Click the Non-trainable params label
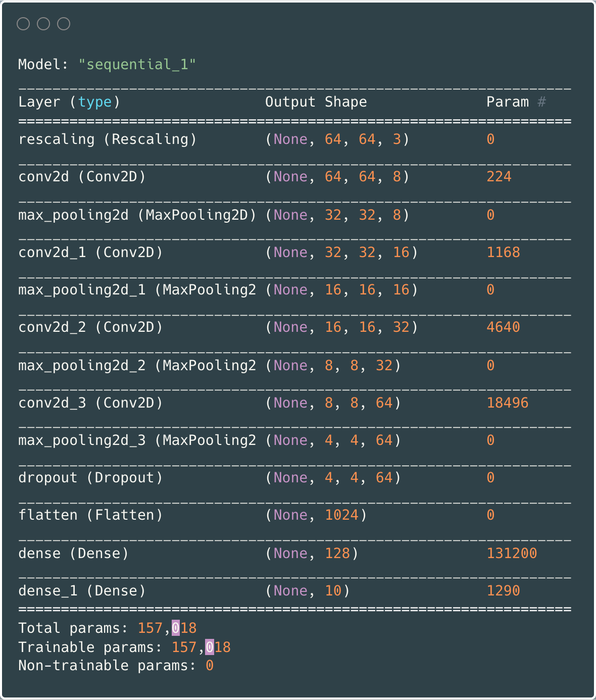The image size is (596, 700). [107, 666]
